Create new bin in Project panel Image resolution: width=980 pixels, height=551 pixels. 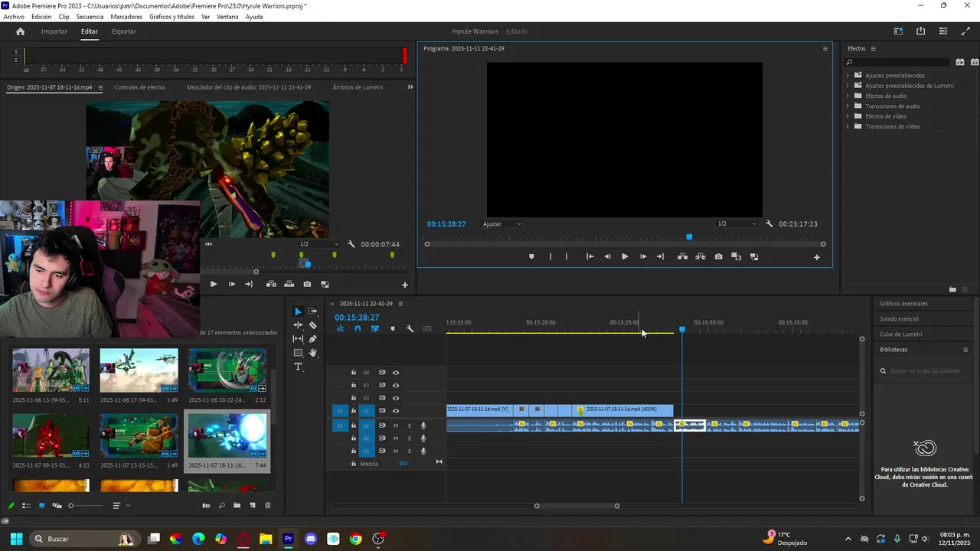pos(237,506)
